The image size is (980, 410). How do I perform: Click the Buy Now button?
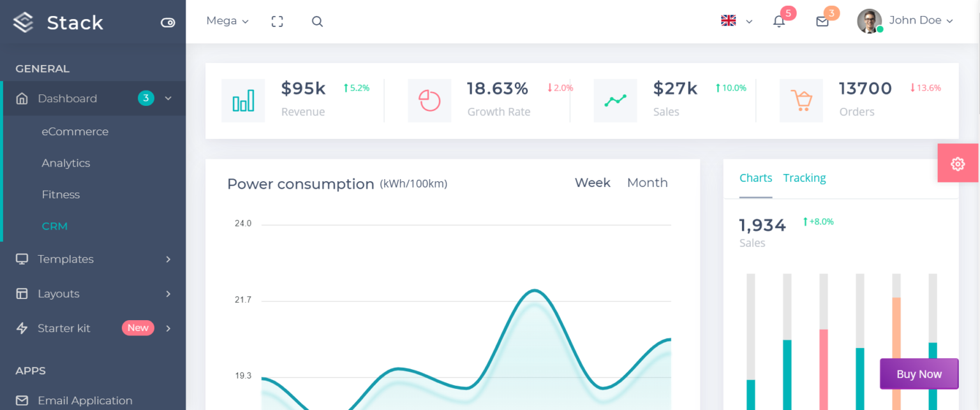(919, 374)
